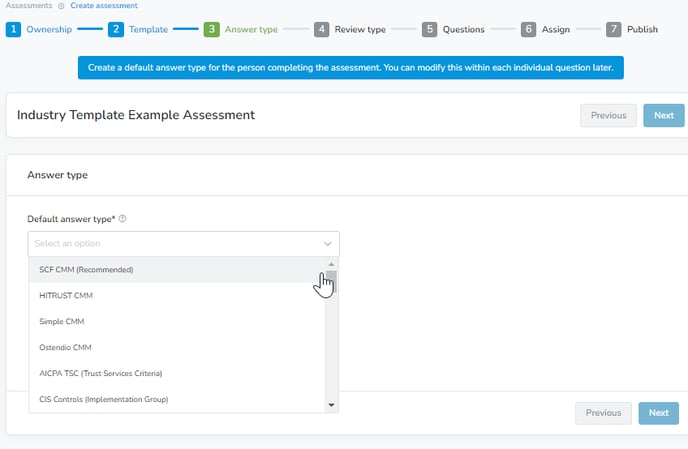This screenshot has height=449, width=688.
Task: Click the step 5 Questions badge
Action: (430, 29)
